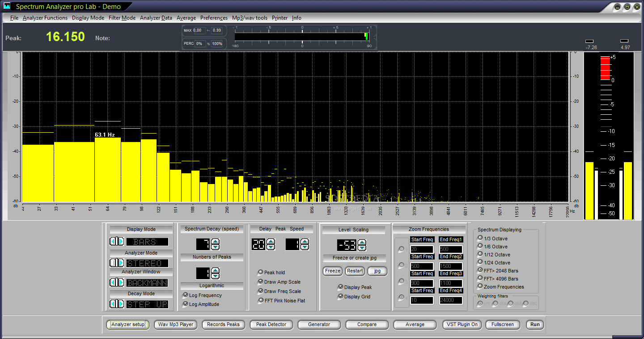
Task: Open the Display Mode menu
Action: pos(88,18)
